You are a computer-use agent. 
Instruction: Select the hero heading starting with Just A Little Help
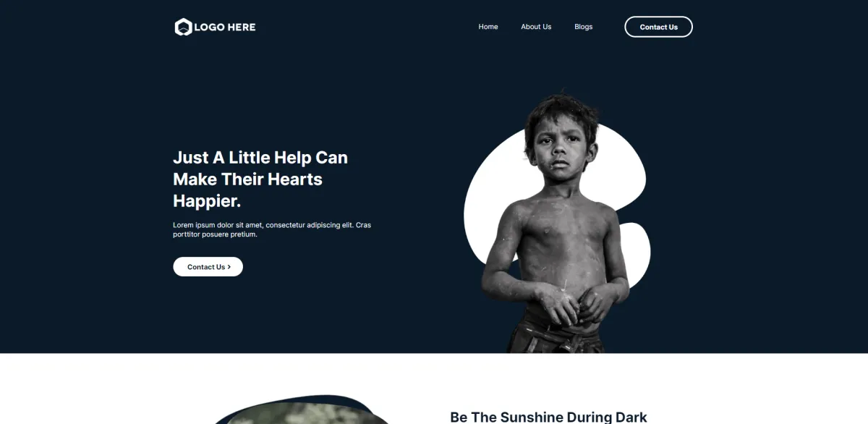[260, 179]
